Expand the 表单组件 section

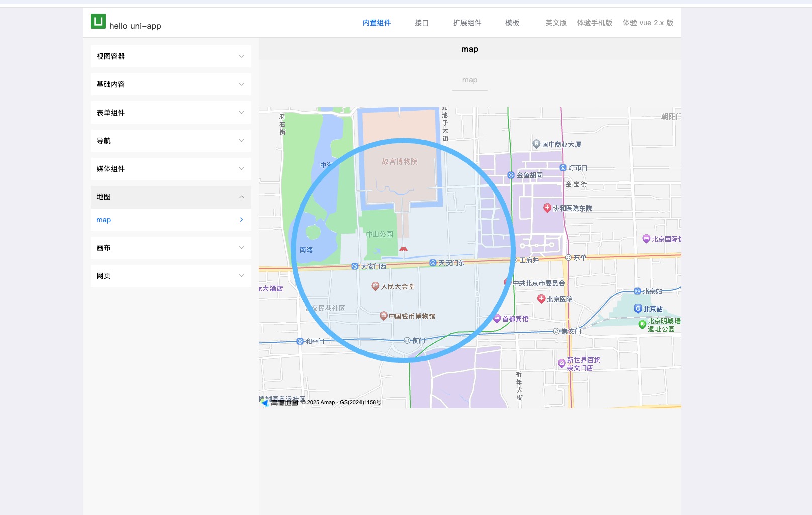(x=171, y=113)
